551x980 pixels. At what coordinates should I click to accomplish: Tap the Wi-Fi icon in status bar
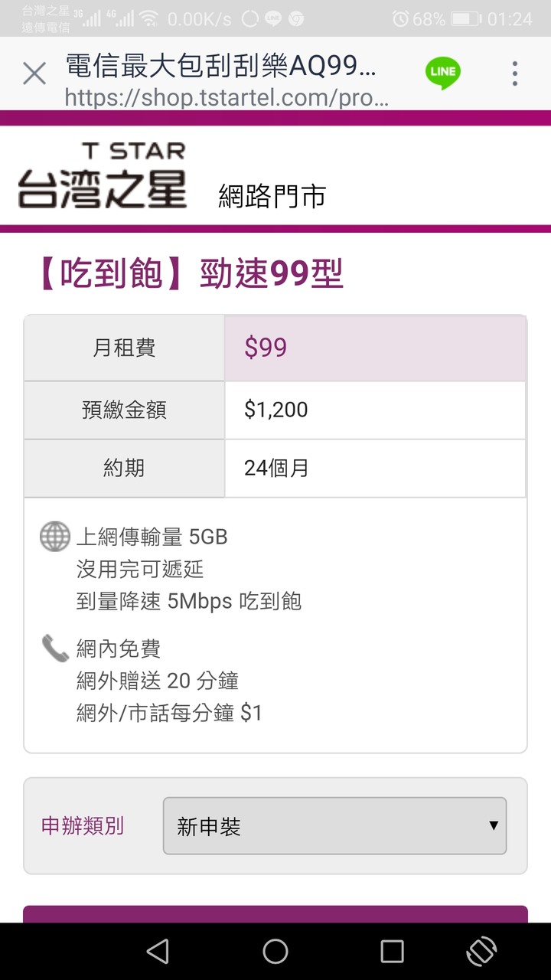pos(148,18)
